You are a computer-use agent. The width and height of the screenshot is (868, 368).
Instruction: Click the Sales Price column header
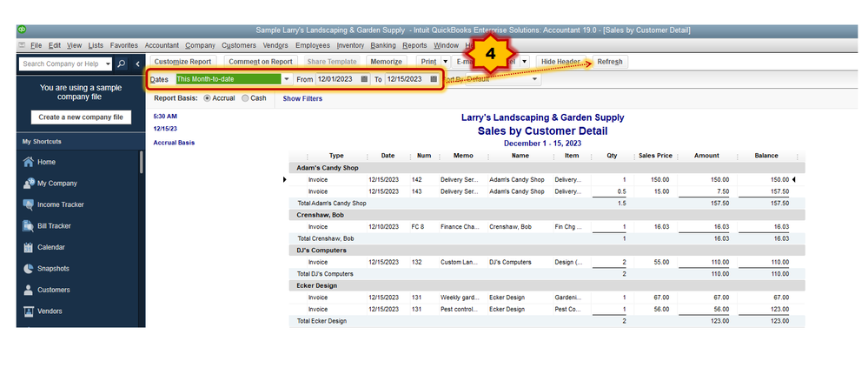coord(655,156)
